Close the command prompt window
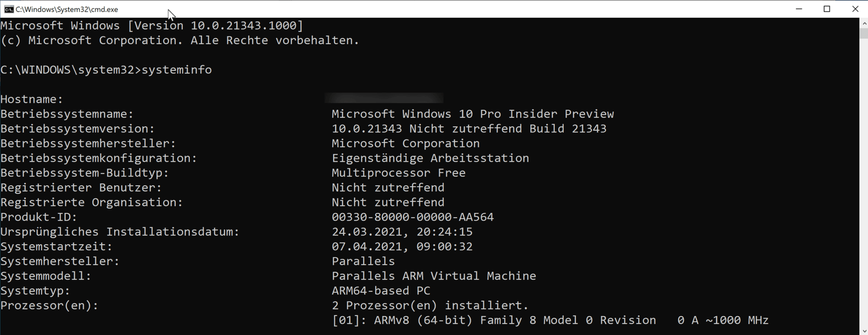Image resolution: width=868 pixels, height=335 pixels. coord(856,9)
